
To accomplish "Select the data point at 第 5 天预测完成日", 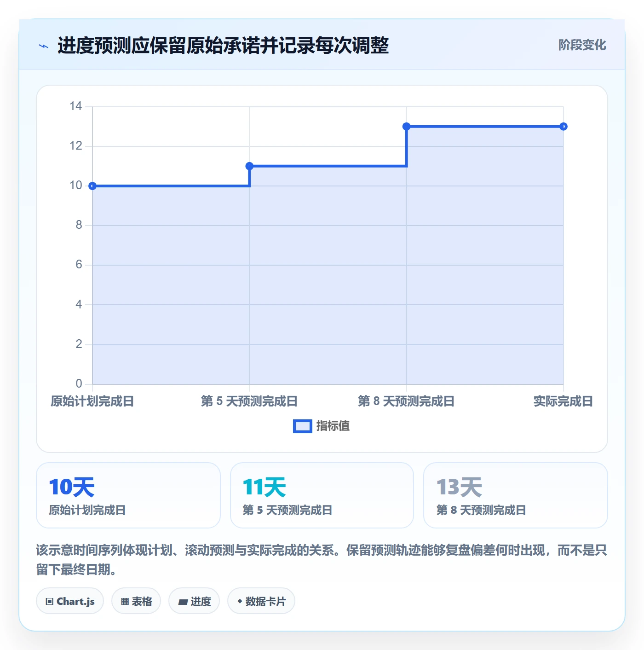I will coord(249,166).
